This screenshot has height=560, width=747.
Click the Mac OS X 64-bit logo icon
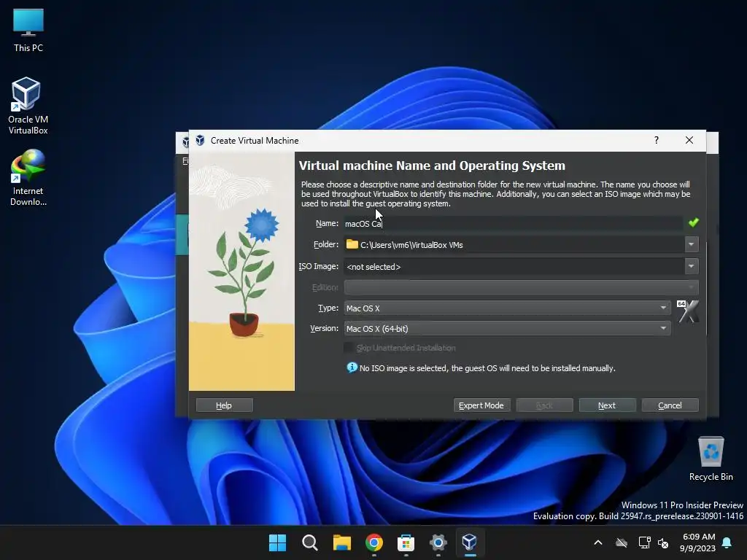click(687, 311)
